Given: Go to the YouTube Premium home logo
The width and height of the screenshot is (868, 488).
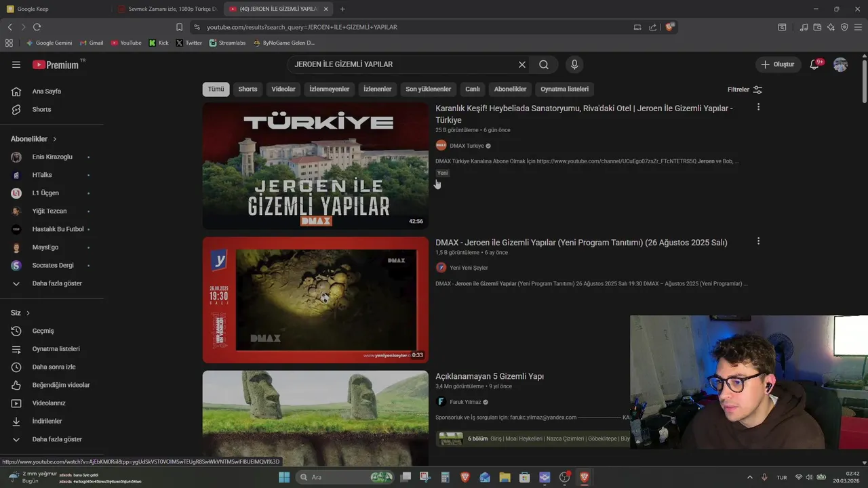Looking at the screenshot, I should [58, 64].
